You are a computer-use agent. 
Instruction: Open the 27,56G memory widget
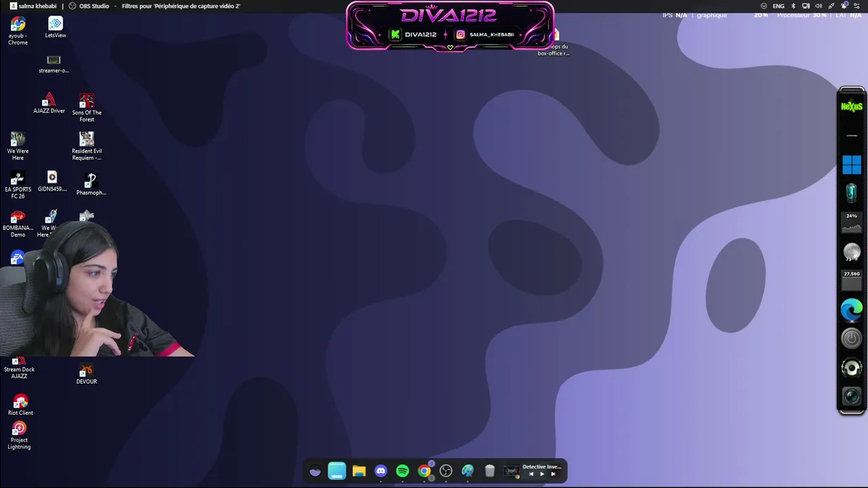(x=852, y=281)
